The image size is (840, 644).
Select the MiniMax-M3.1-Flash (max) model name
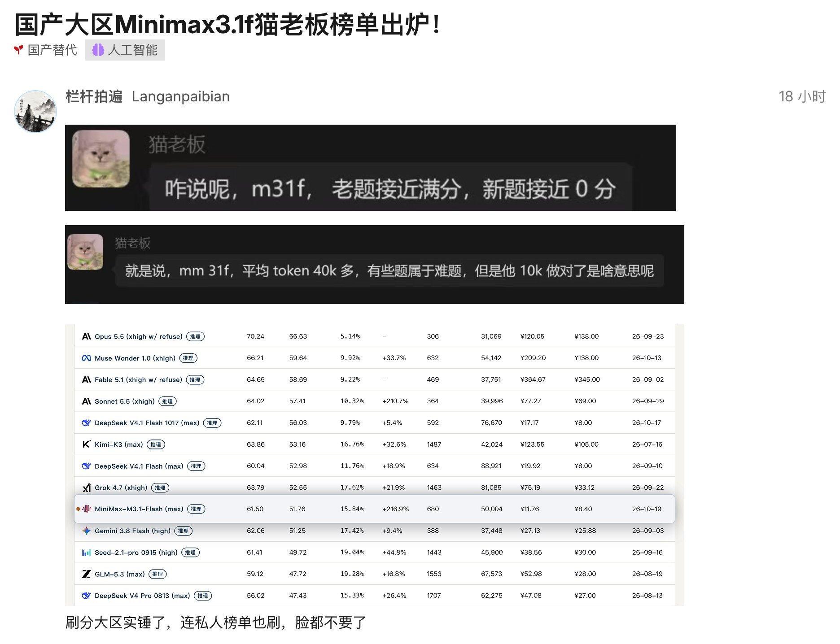(x=139, y=509)
